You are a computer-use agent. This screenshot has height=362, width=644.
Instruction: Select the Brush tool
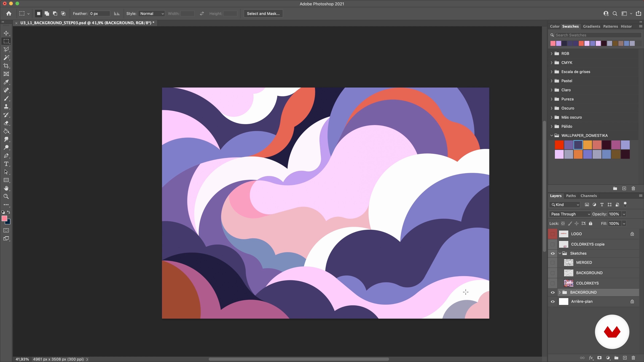click(6, 98)
